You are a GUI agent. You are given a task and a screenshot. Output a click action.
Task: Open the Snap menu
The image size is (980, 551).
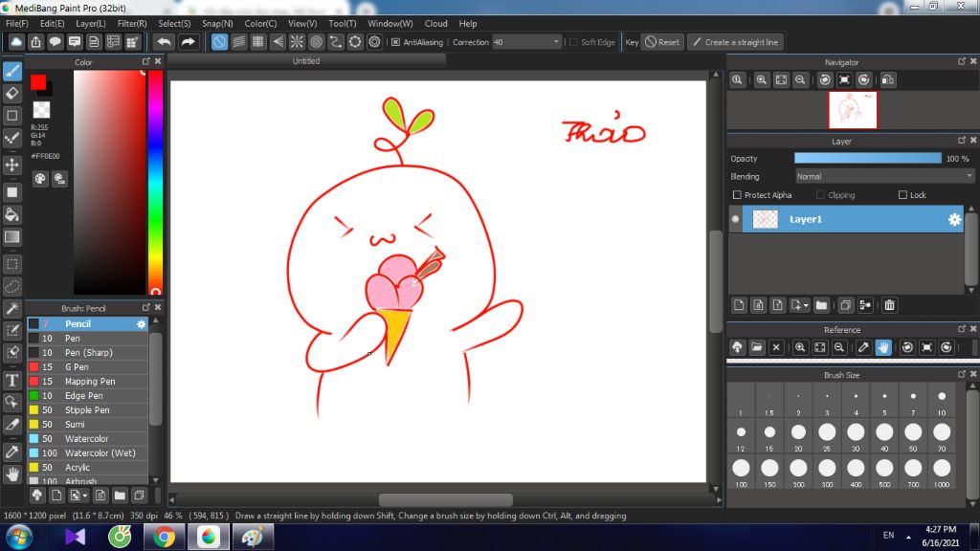[x=217, y=23]
